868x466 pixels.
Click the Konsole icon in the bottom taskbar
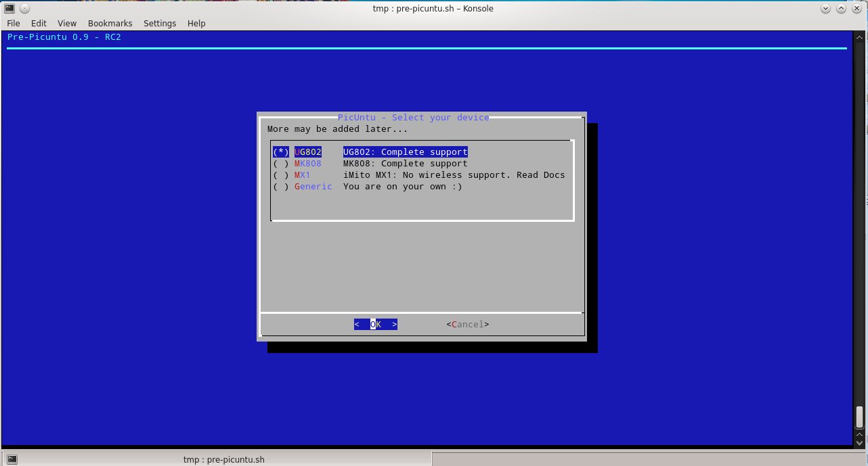tap(11, 459)
